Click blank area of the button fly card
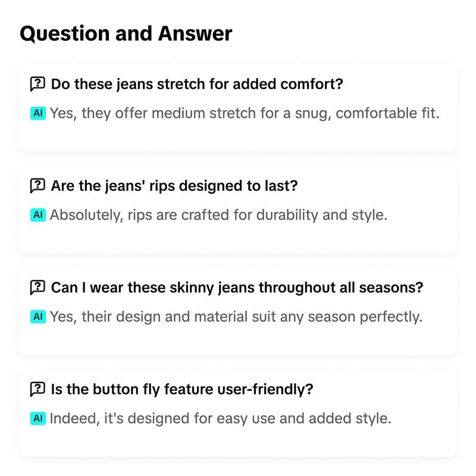This screenshot has width=476, height=476. [x=237, y=441]
